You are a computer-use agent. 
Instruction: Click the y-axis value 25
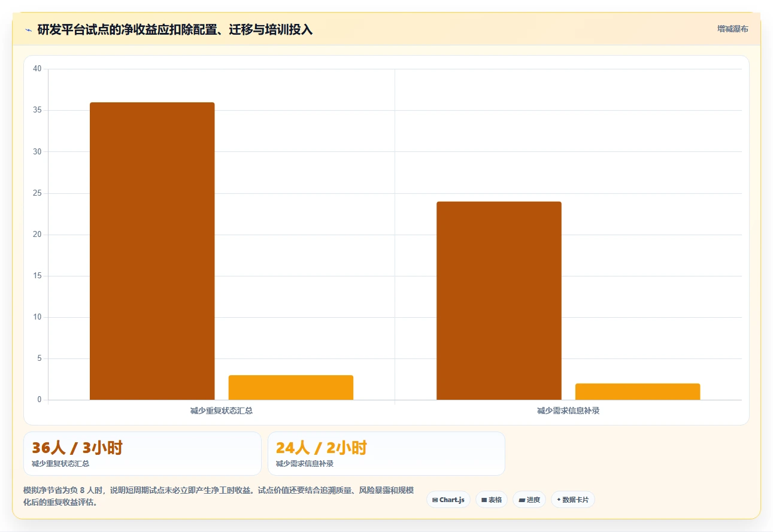pos(37,193)
